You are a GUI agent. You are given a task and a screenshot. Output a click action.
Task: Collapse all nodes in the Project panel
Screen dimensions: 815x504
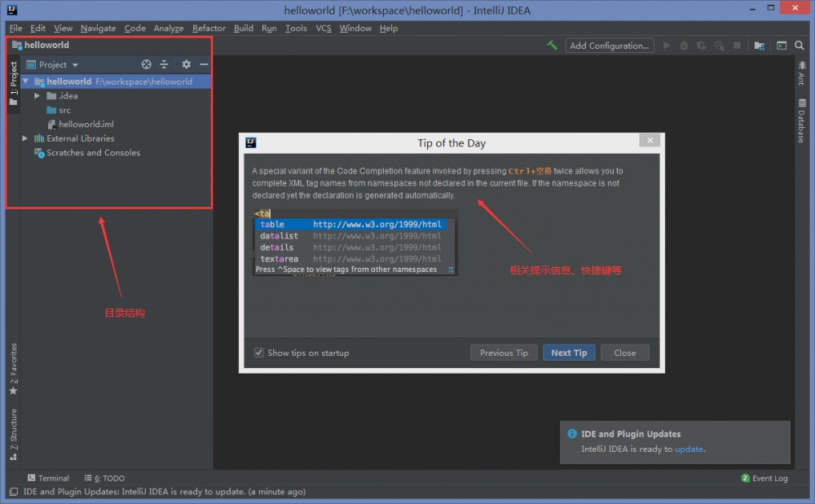[x=164, y=64]
